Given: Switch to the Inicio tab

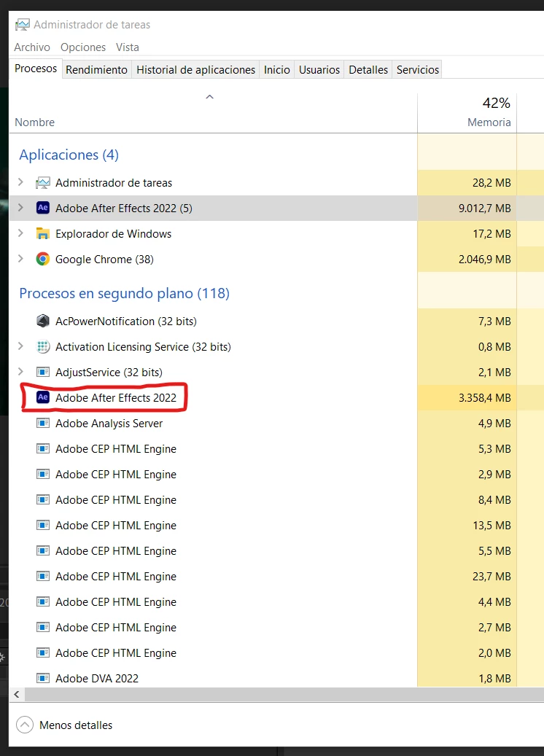Looking at the screenshot, I should point(277,70).
